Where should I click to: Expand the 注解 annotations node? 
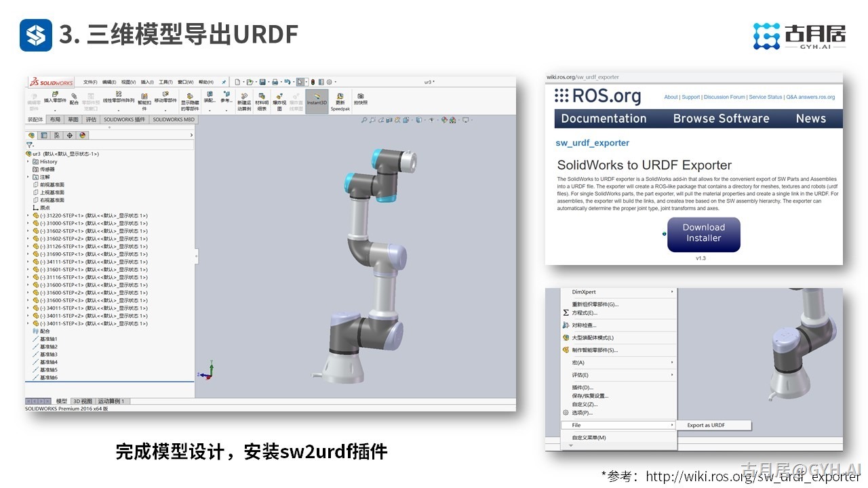pos(28,177)
